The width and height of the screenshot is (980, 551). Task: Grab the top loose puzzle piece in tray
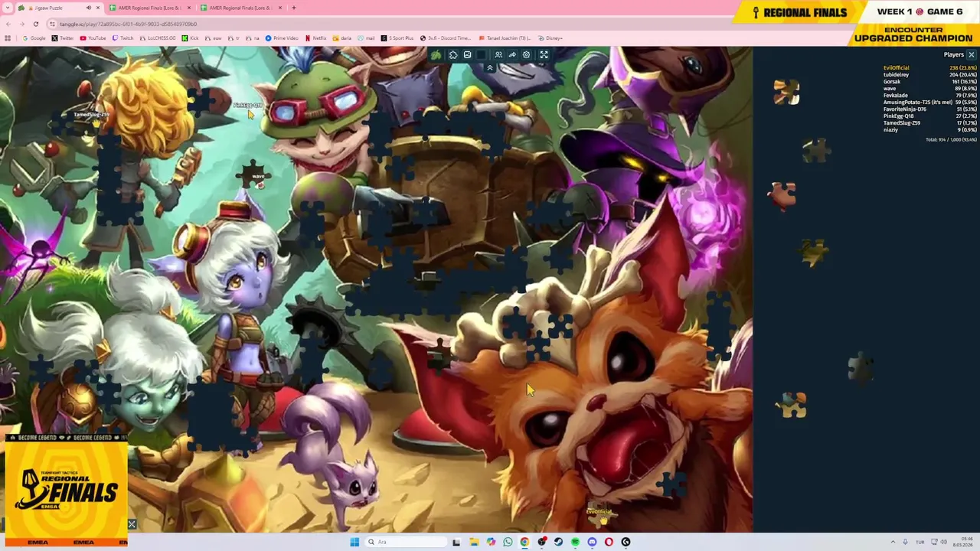pos(786,92)
